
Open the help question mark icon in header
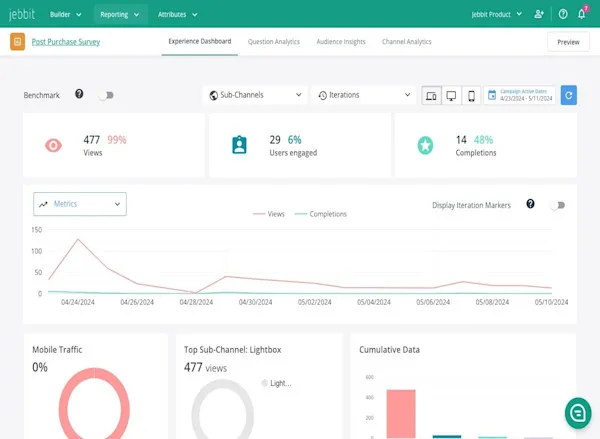[563, 14]
